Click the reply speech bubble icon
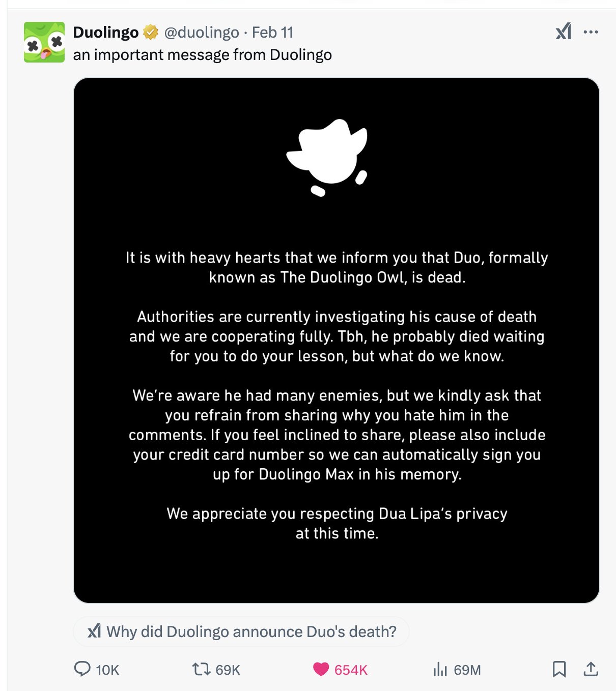This screenshot has width=616, height=691. pyautogui.click(x=82, y=669)
